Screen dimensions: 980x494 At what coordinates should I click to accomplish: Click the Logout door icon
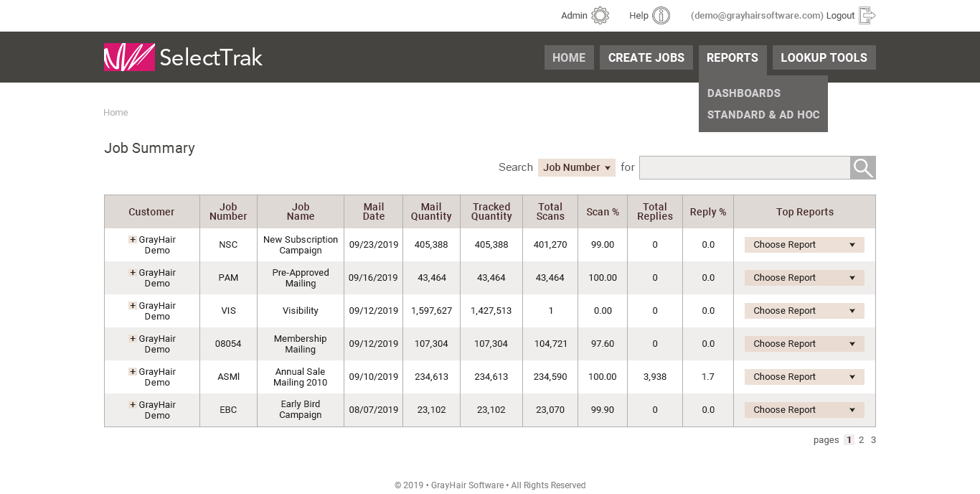point(867,16)
